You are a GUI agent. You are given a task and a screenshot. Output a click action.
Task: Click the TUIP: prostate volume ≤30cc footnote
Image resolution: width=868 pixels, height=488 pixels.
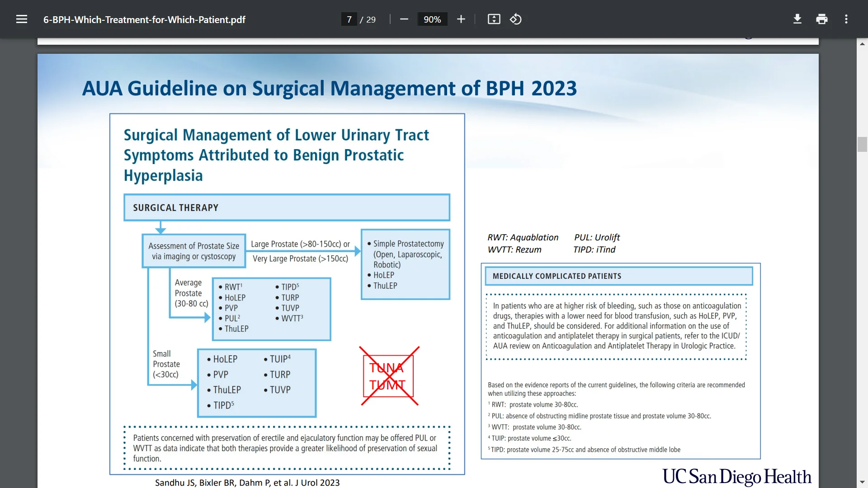point(529,438)
